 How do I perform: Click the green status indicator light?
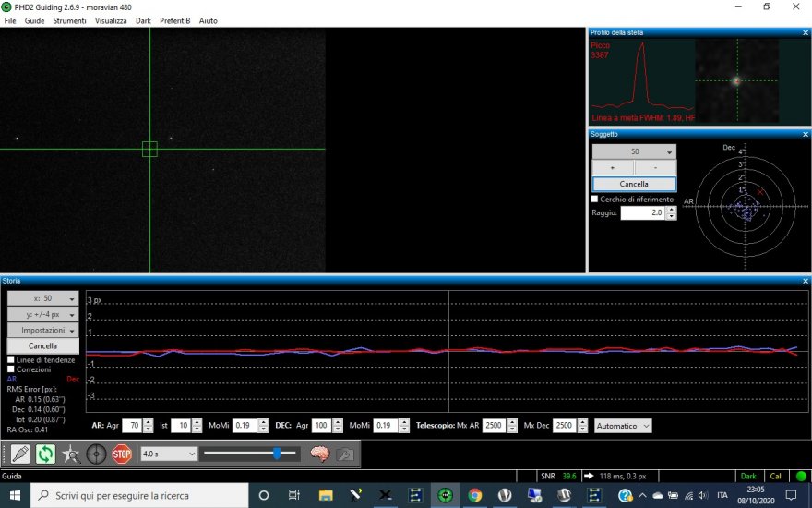click(x=801, y=476)
